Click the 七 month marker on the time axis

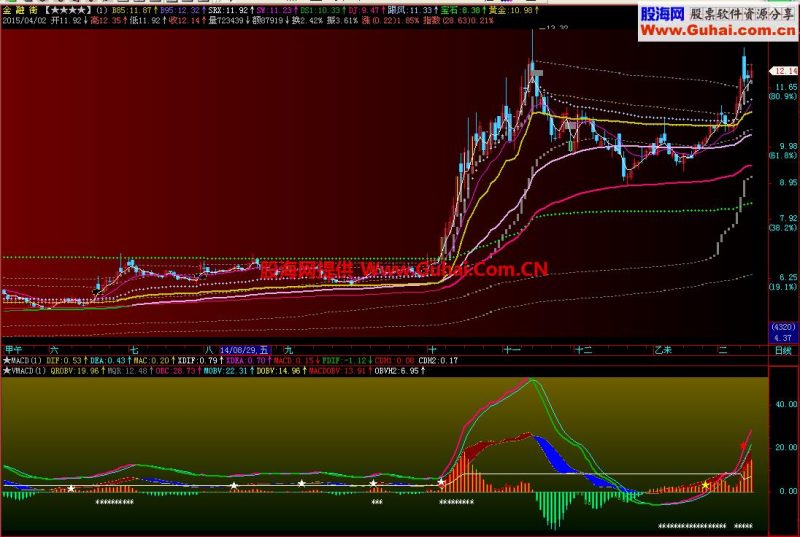point(134,350)
